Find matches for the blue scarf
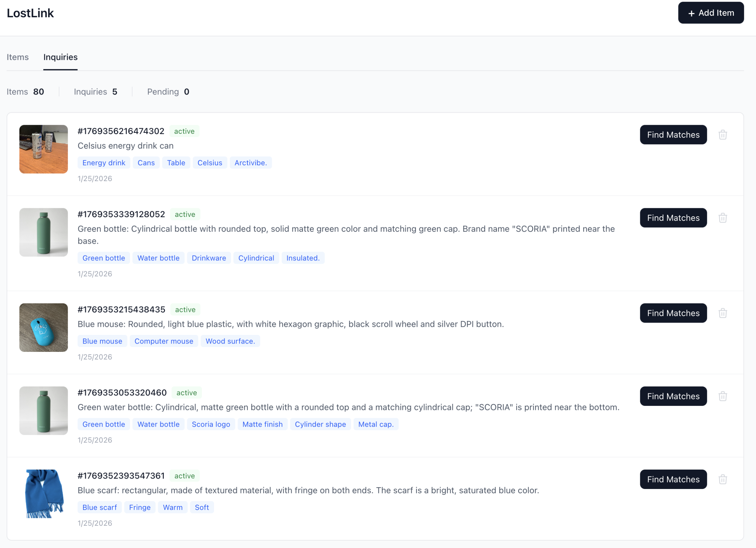756x548 pixels. point(673,479)
